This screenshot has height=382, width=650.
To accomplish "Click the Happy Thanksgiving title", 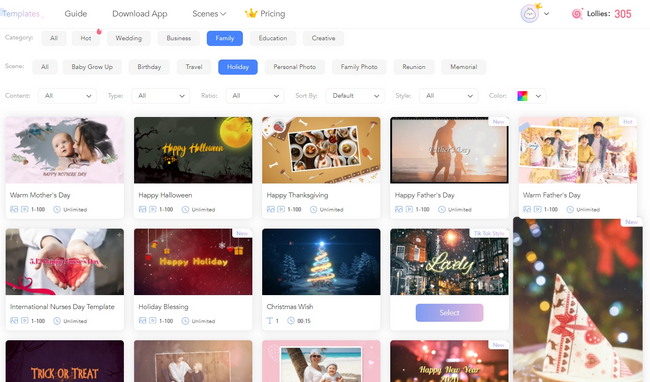I will tap(297, 195).
